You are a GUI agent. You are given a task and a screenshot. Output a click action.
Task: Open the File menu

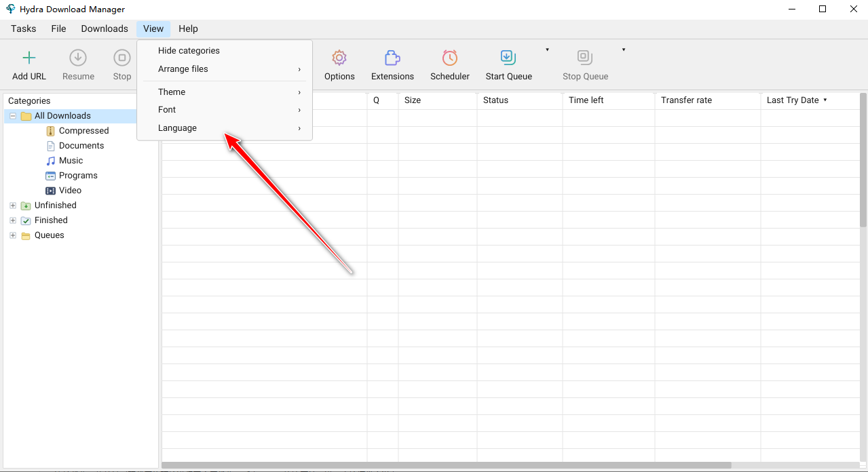pos(58,28)
